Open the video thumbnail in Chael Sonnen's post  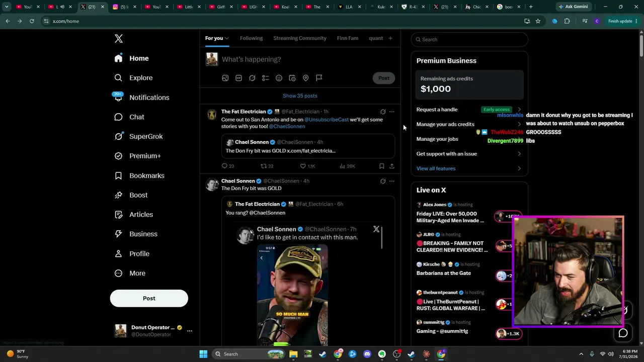point(292,295)
